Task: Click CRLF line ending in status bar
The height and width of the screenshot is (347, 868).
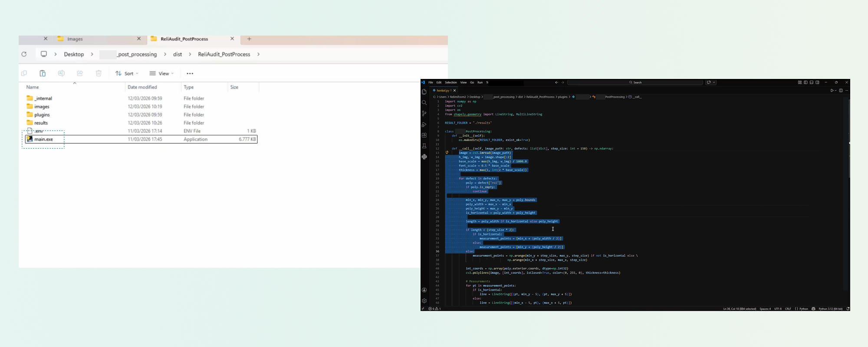Action: tap(788, 309)
